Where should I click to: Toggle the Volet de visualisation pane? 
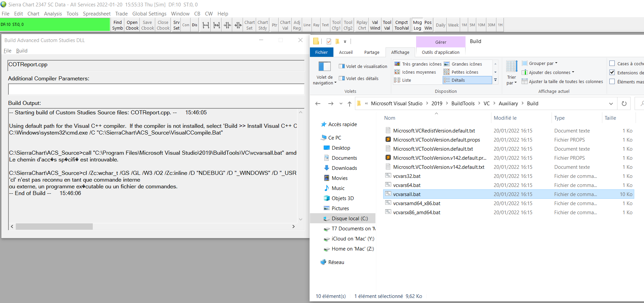(x=363, y=66)
